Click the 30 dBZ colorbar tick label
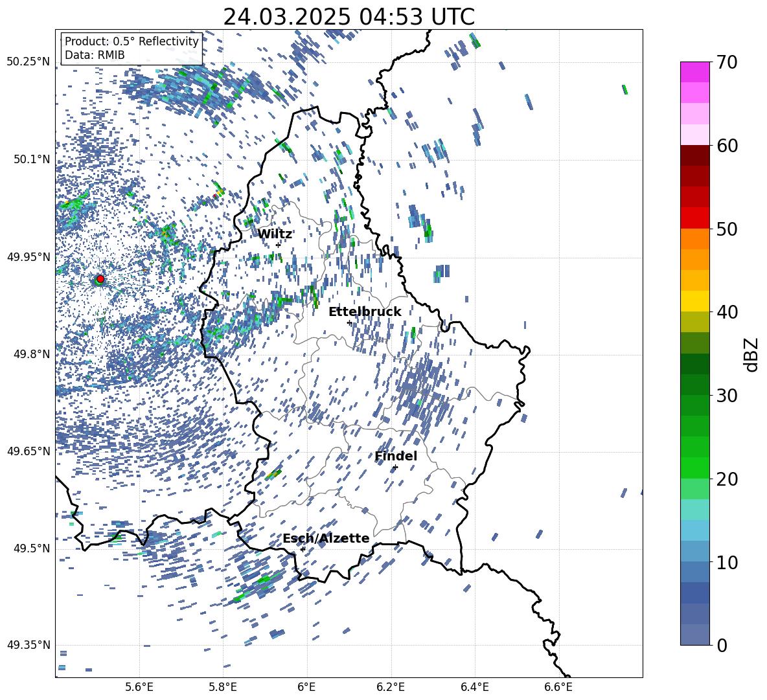This screenshot has height=700, width=767. [727, 395]
